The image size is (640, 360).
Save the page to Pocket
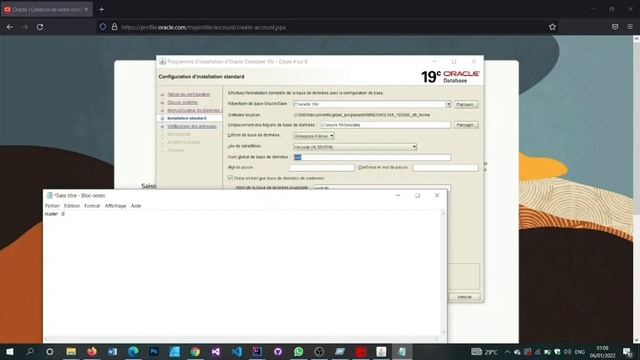(x=615, y=27)
